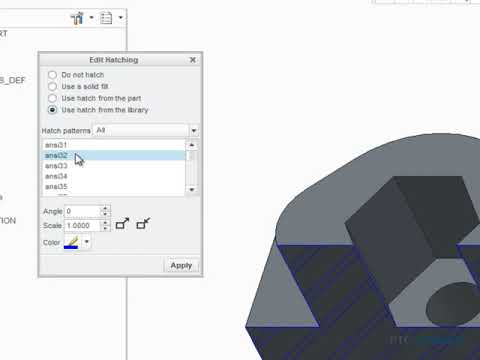The width and height of the screenshot is (480, 360).
Task: Click the pattern list scroll down arrow
Action: 192,190
